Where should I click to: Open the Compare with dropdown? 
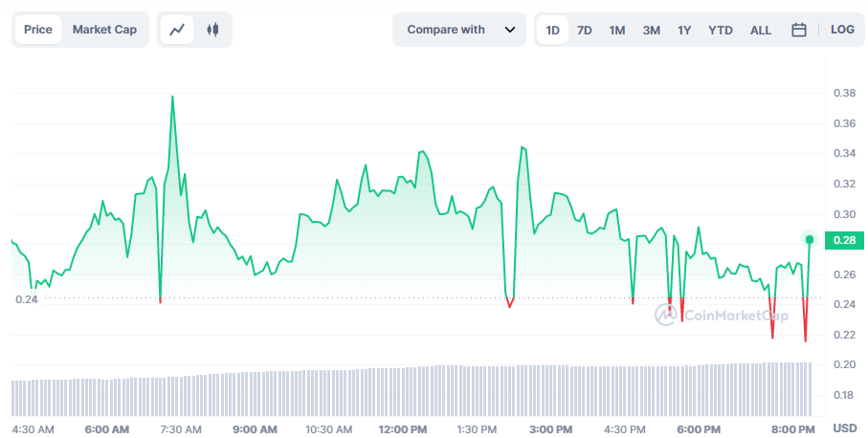click(x=459, y=30)
